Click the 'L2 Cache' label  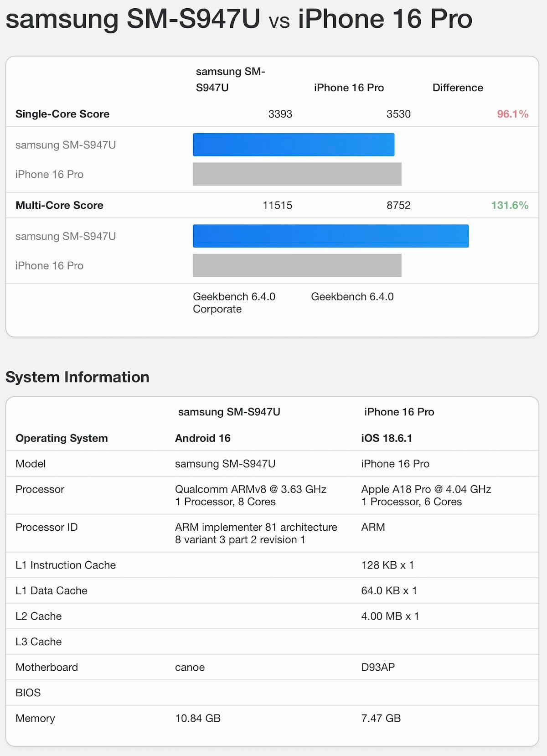38,616
